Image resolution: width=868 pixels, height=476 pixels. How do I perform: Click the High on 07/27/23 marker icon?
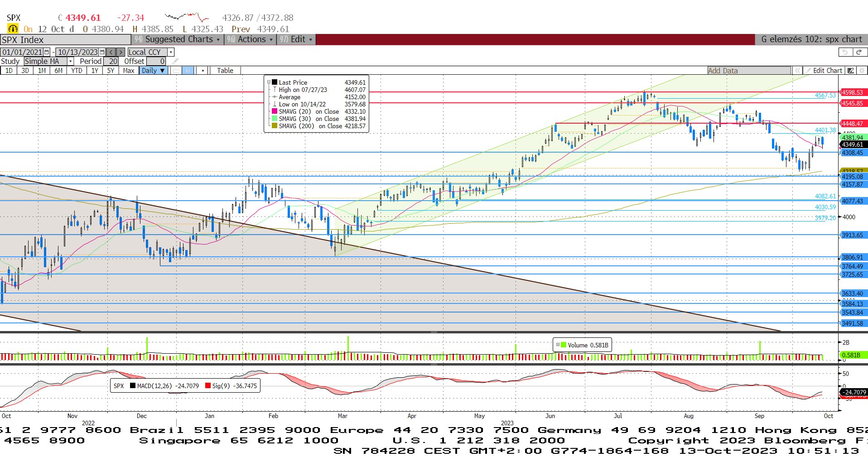(275, 90)
